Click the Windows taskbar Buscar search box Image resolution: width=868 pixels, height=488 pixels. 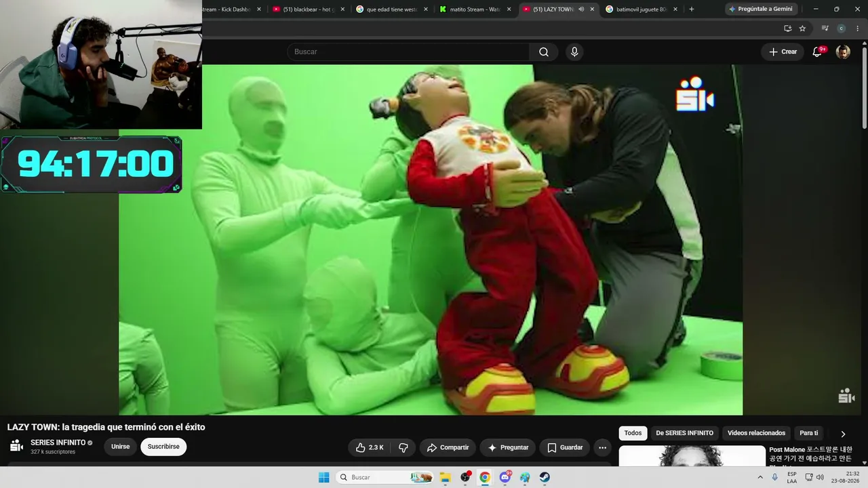(x=385, y=477)
